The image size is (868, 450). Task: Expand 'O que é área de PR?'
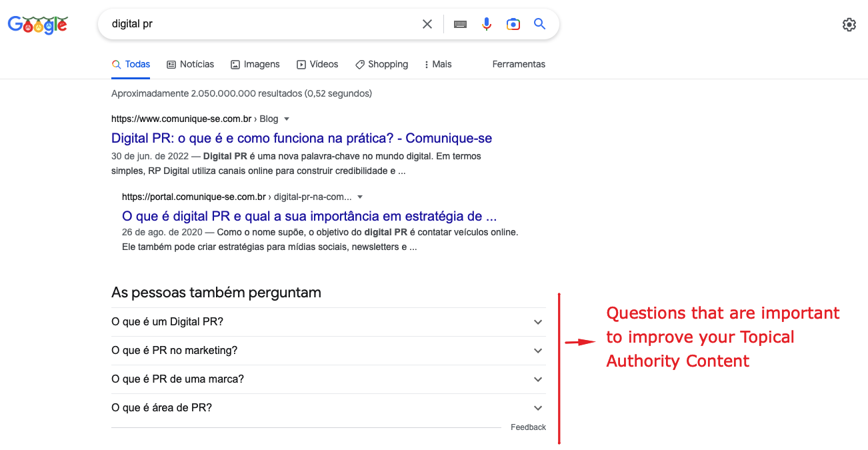pyautogui.click(x=538, y=407)
